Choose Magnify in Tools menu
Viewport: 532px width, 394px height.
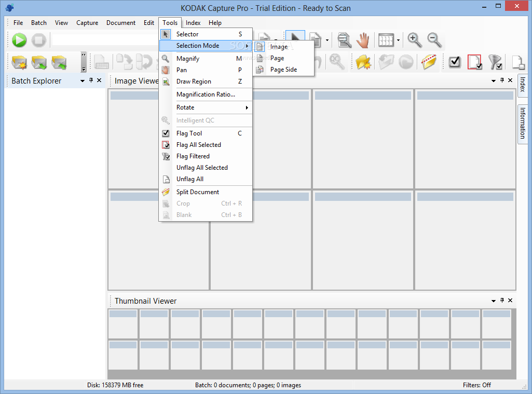tap(206, 59)
